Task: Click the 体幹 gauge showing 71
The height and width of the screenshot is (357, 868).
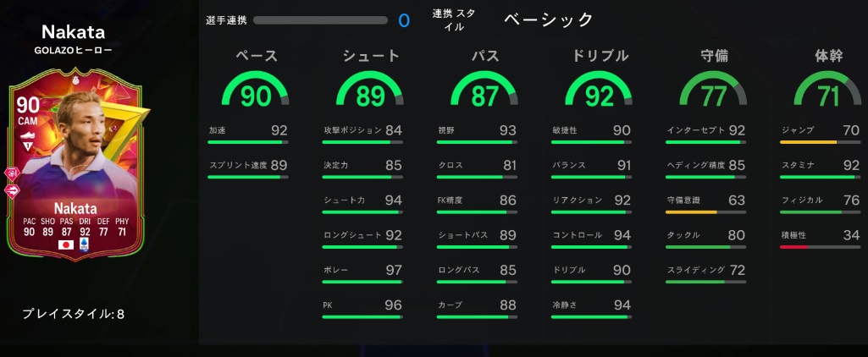Action: click(x=827, y=92)
